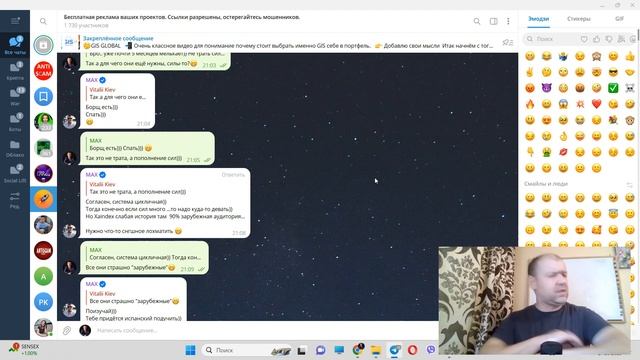Open the orange rocket avatar chat
640x360 pixels.
[43, 199]
